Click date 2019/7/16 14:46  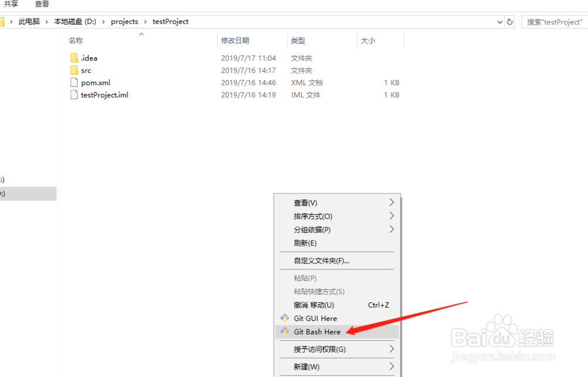(x=248, y=83)
